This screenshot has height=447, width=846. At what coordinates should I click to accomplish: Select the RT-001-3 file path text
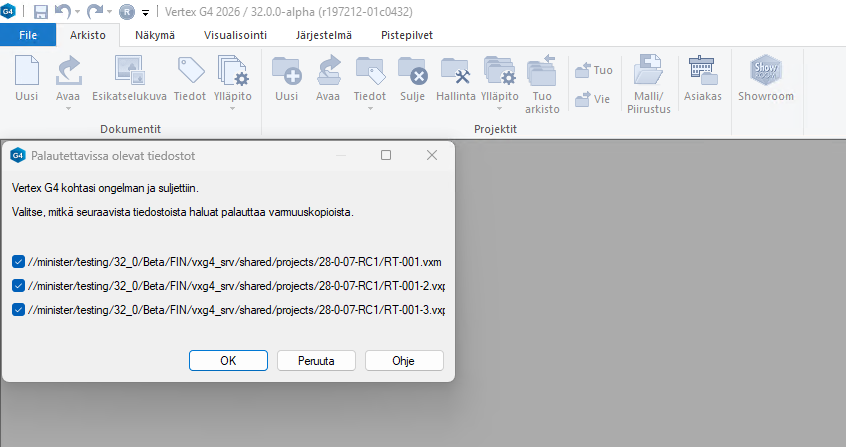pos(236,310)
